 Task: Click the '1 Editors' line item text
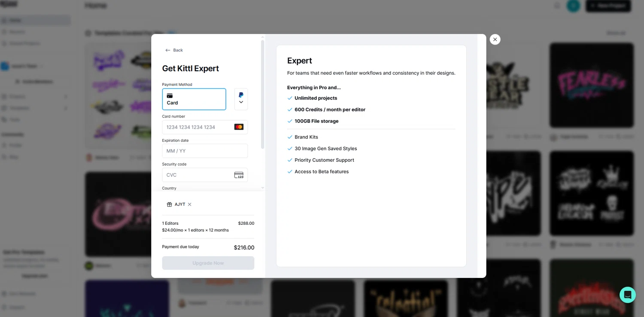tap(170, 223)
